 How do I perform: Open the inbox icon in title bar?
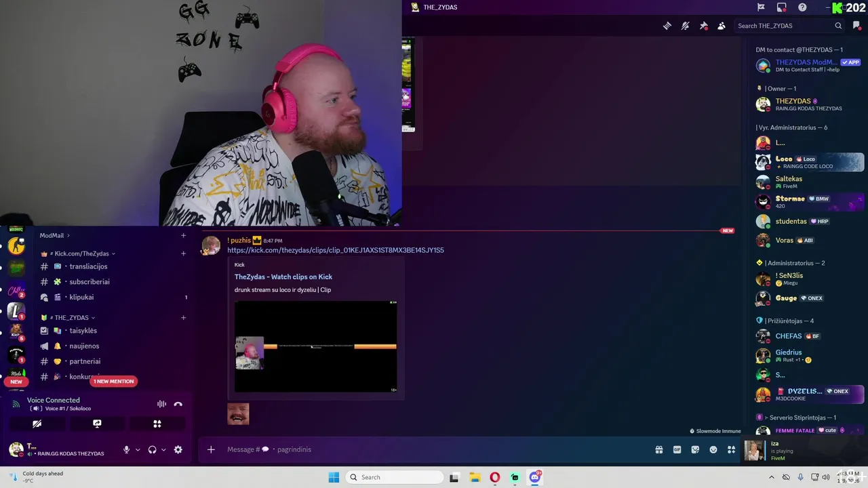[782, 7]
